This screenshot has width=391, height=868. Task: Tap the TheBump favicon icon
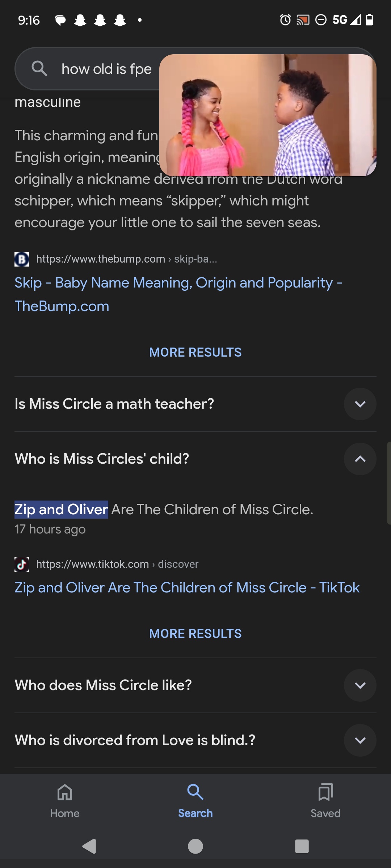tap(22, 259)
